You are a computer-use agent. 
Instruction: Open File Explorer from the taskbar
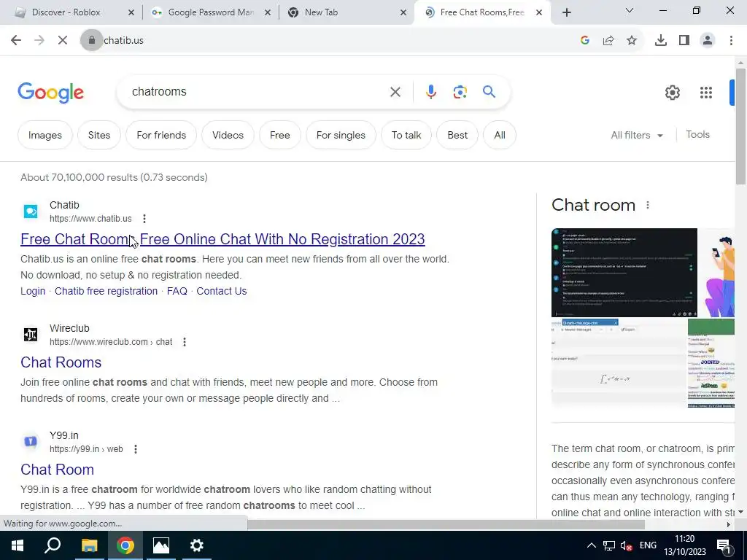point(89,545)
